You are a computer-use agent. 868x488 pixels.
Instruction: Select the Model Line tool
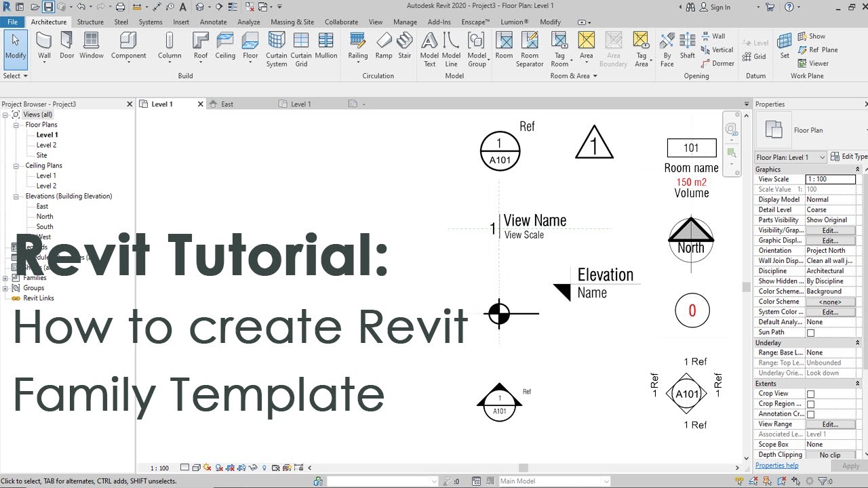(451, 49)
